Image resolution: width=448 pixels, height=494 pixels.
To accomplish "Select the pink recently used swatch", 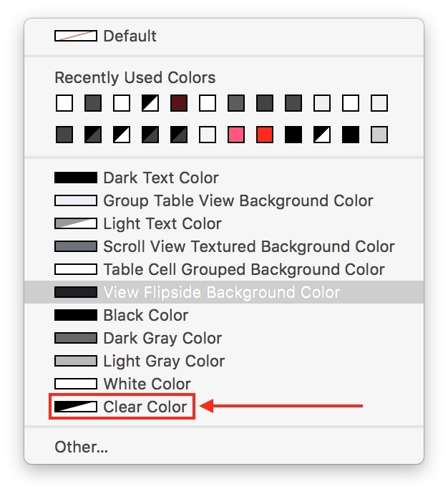I will pos(236,135).
